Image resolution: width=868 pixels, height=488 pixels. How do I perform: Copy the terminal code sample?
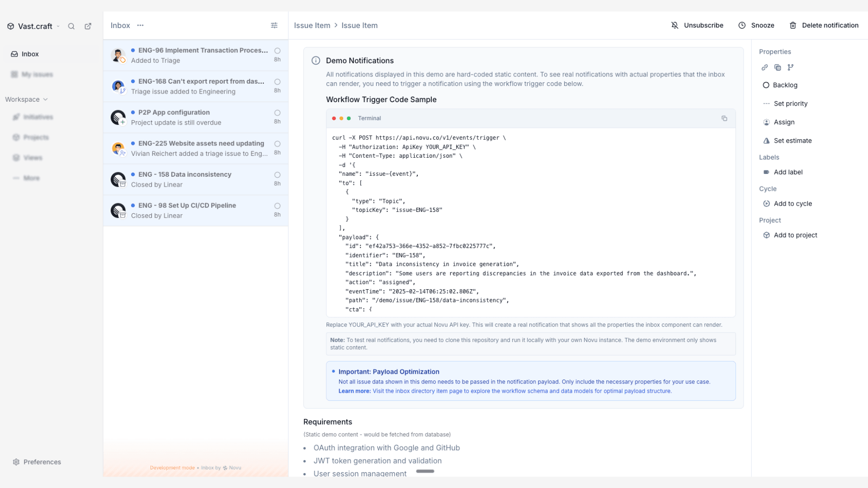(724, 118)
